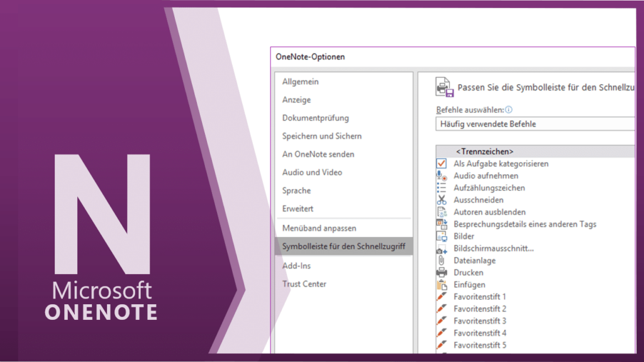Select 'Symbolleiste für den Schnellzugriff' category

344,246
